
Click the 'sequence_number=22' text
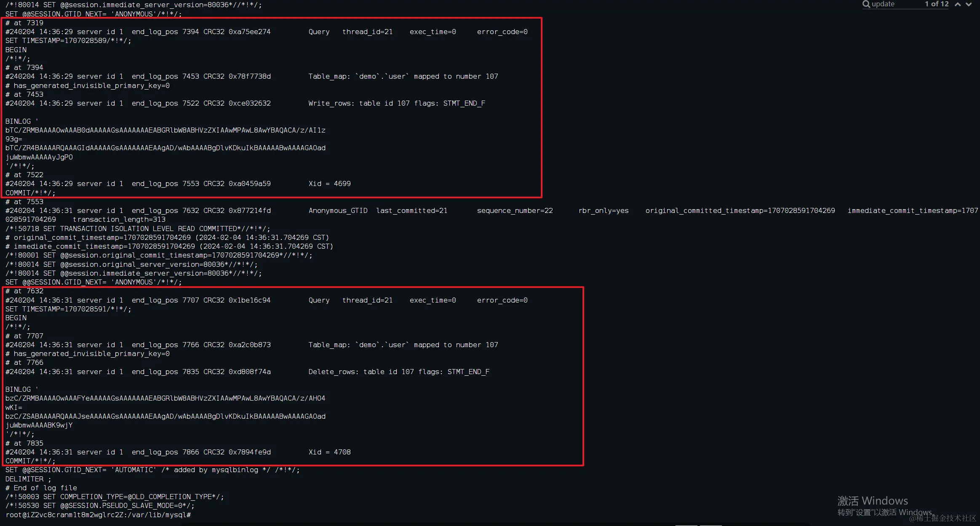click(515, 210)
